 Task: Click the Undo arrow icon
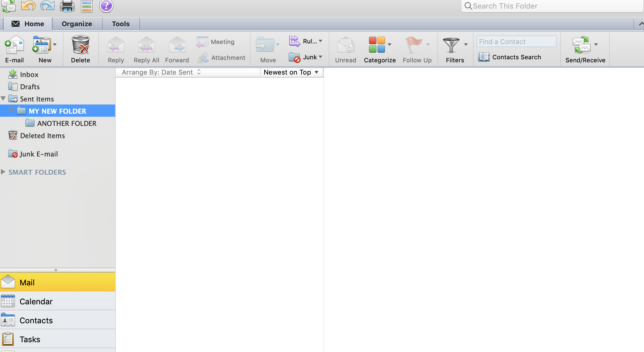point(28,5)
